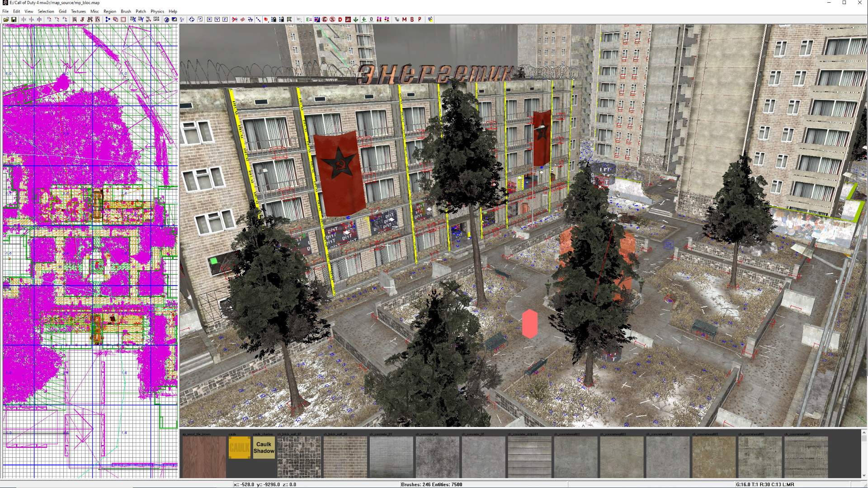Open the Help menu
This screenshot has width=868, height=488.
[x=173, y=11]
